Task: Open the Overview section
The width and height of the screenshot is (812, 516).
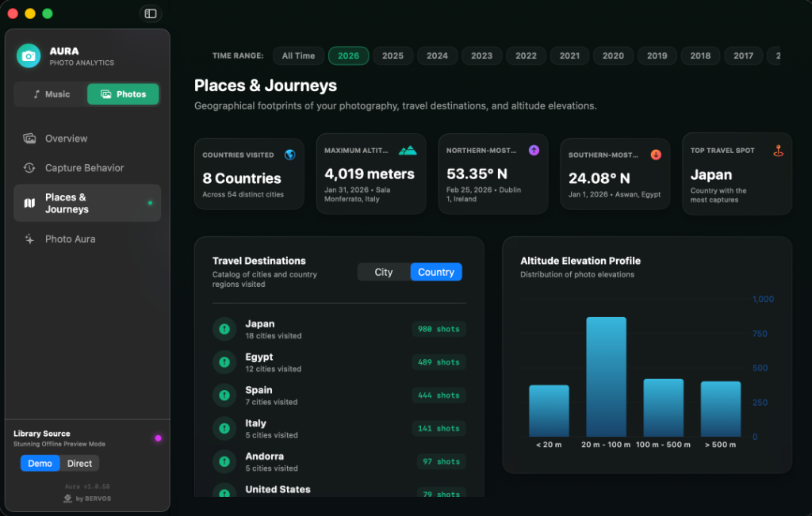Action: [x=87, y=138]
